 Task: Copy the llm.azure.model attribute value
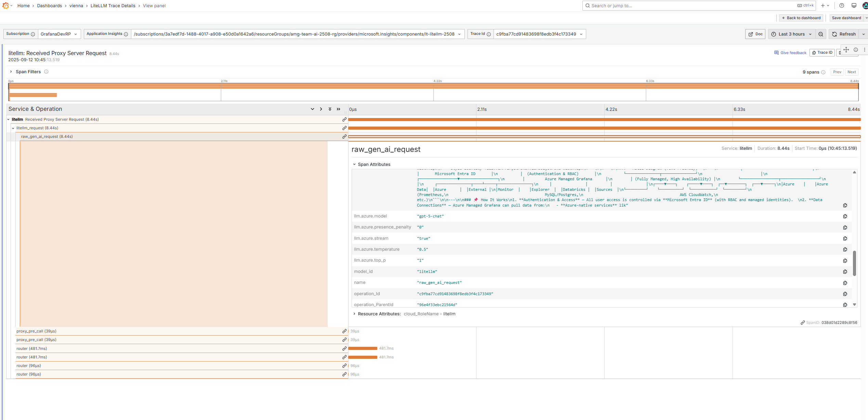click(x=845, y=216)
